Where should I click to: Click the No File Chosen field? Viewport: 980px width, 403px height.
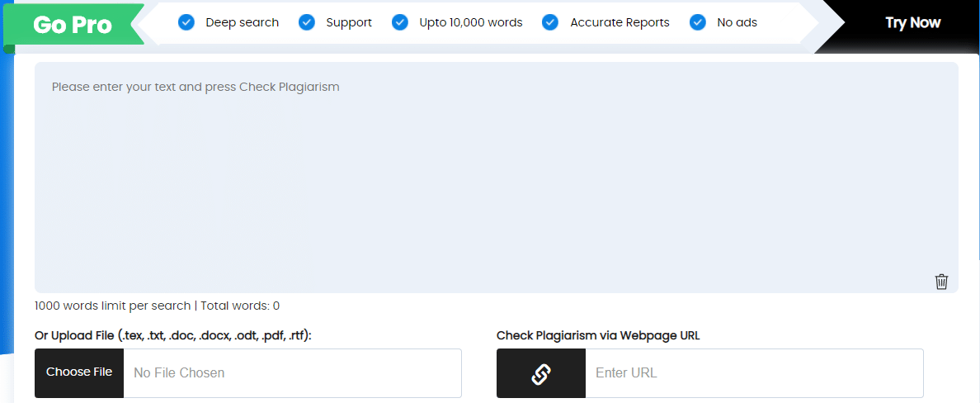[x=293, y=373]
